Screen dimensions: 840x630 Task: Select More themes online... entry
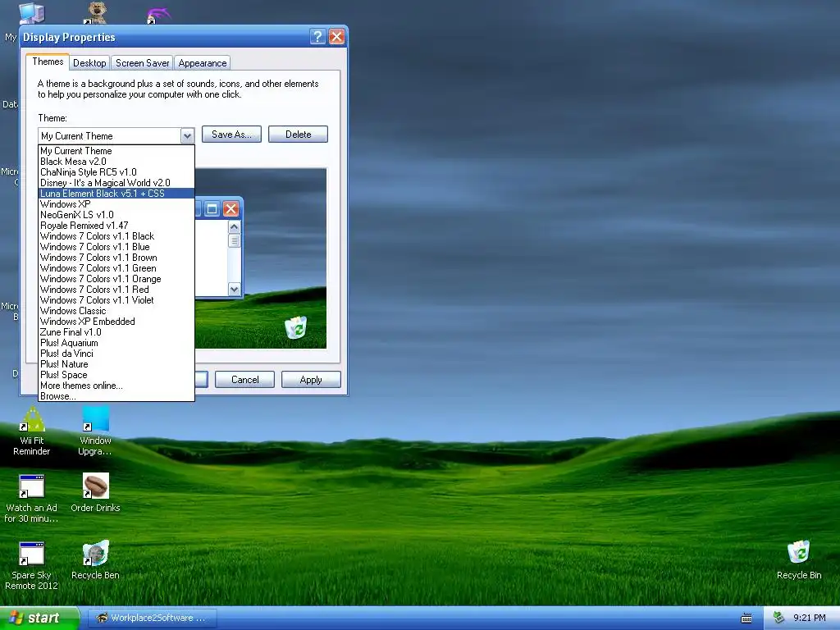116,386
